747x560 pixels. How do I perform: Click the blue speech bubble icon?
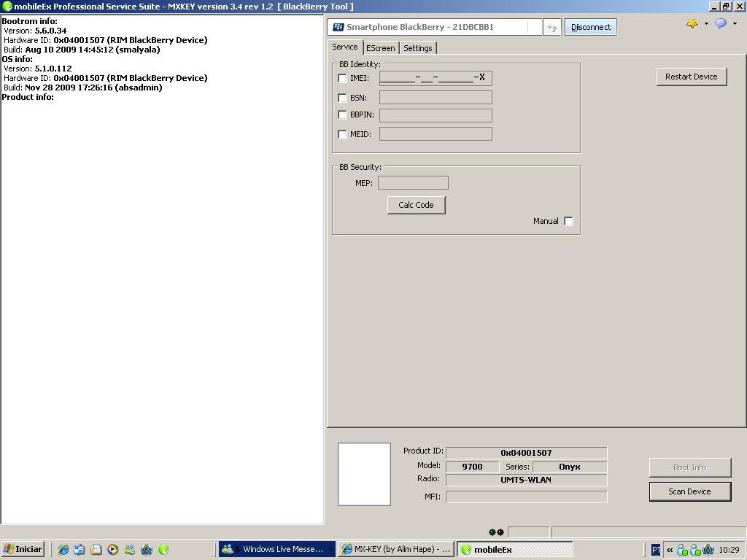pyautogui.click(x=720, y=23)
